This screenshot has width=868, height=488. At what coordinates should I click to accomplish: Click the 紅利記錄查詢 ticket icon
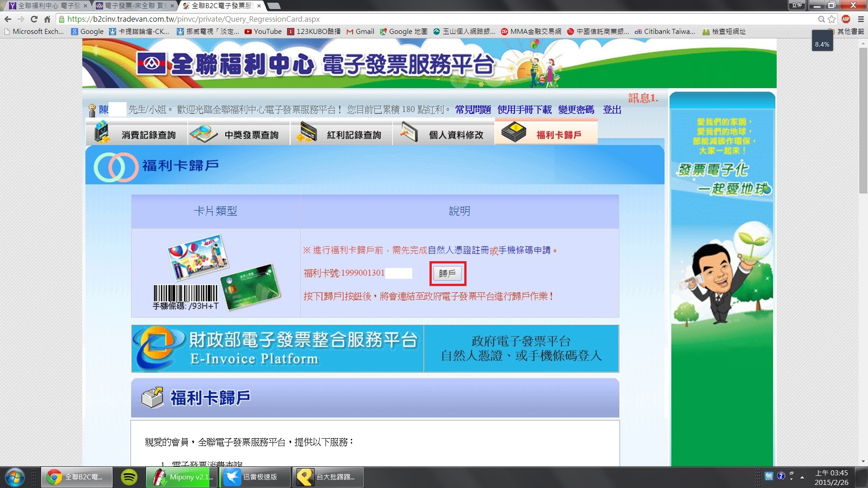(307, 132)
